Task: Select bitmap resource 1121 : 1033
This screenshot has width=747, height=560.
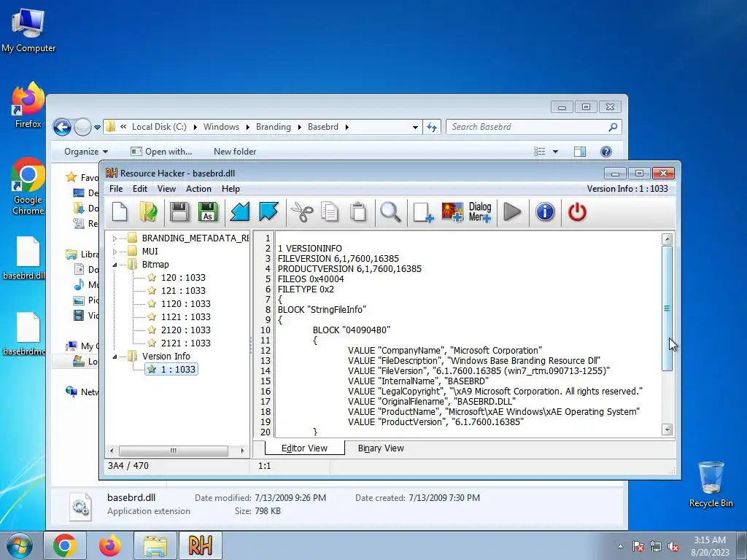Action: [x=185, y=316]
